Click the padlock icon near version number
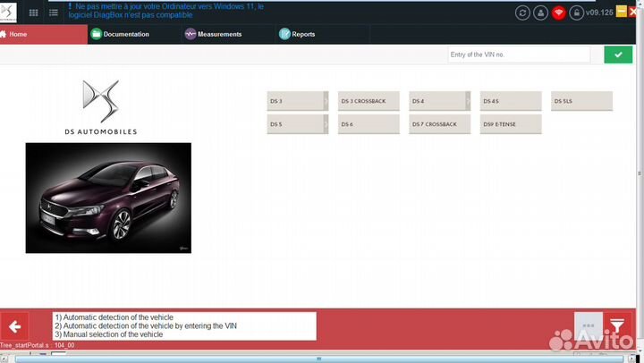 [577, 13]
